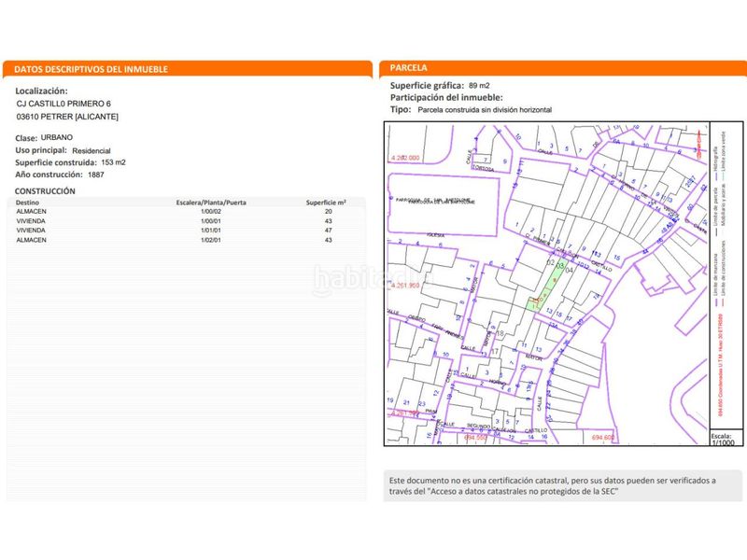The height and width of the screenshot is (560, 747).
Task: Click the Destino column header
Action: click(x=27, y=203)
